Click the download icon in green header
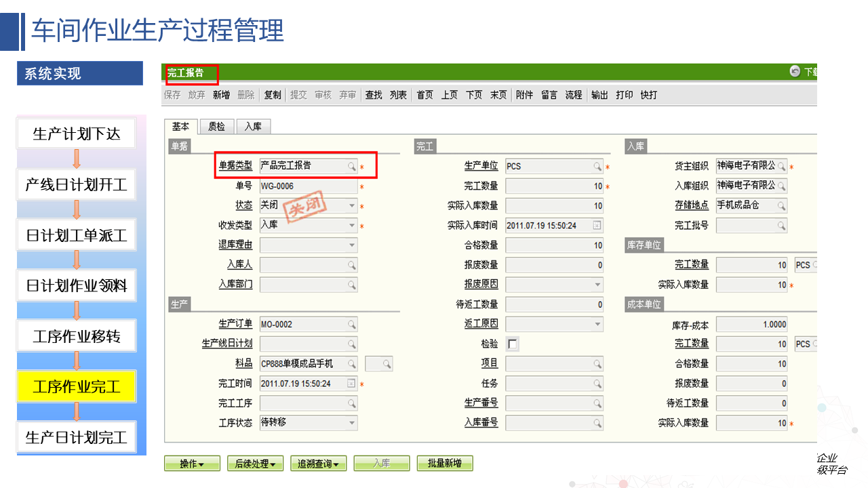This screenshot has width=868, height=488. [x=795, y=71]
